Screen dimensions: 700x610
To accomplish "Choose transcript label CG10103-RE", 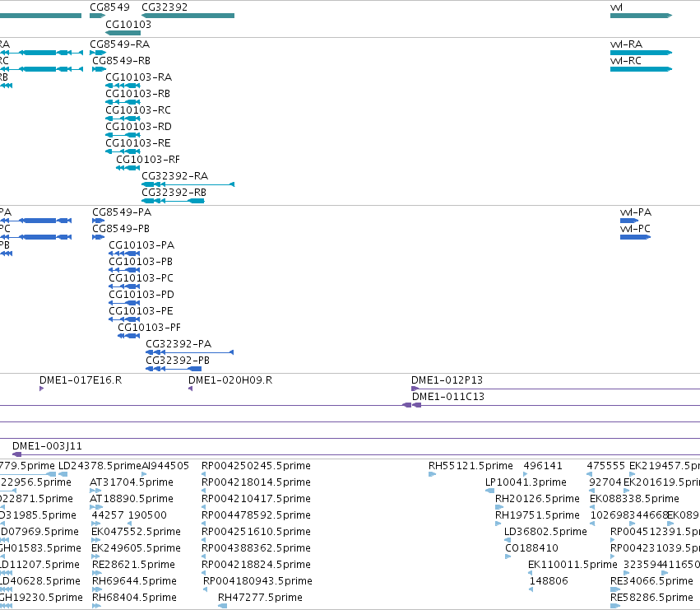I will click(138, 143).
